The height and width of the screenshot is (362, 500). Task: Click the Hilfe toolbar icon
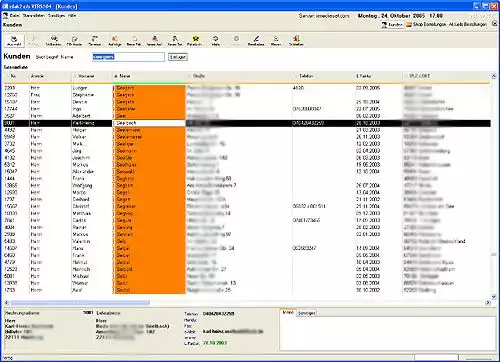point(216,40)
